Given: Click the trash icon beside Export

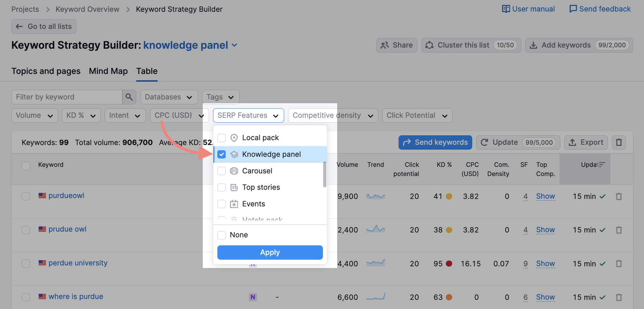Looking at the screenshot, I should click(618, 142).
